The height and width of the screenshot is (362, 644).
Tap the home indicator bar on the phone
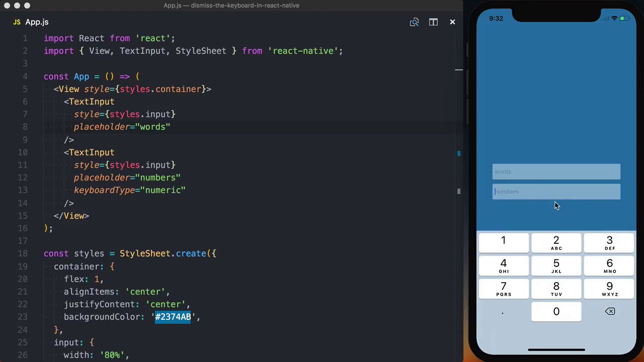pos(556,349)
